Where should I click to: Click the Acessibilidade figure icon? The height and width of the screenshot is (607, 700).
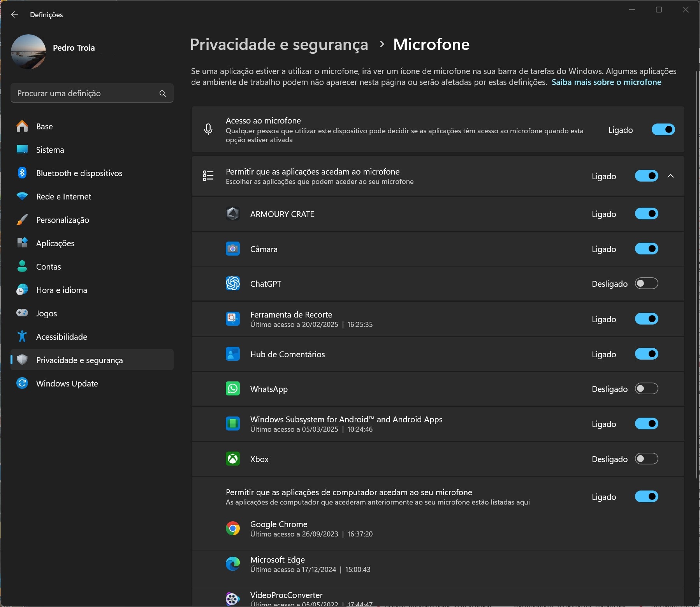pyautogui.click(x=22, y=336)
